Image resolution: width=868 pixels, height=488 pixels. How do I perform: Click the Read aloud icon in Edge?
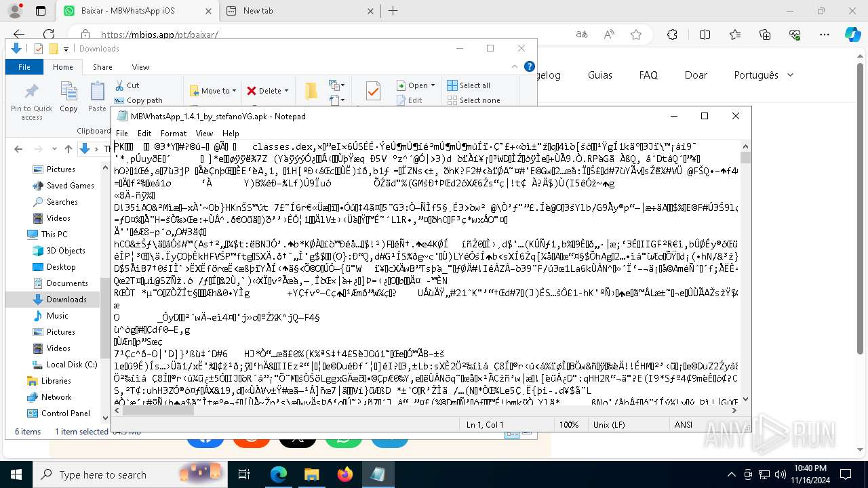point(609,35)
